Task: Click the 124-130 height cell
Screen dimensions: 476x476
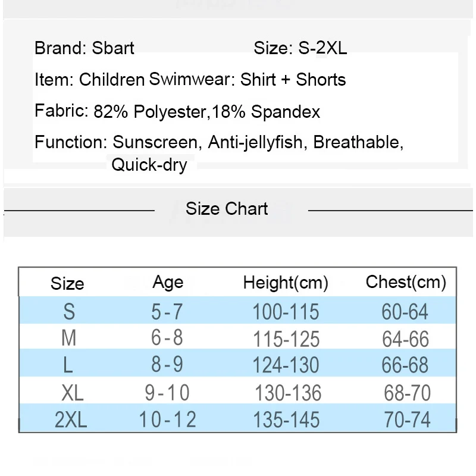Action: click(x=286, y=365)
